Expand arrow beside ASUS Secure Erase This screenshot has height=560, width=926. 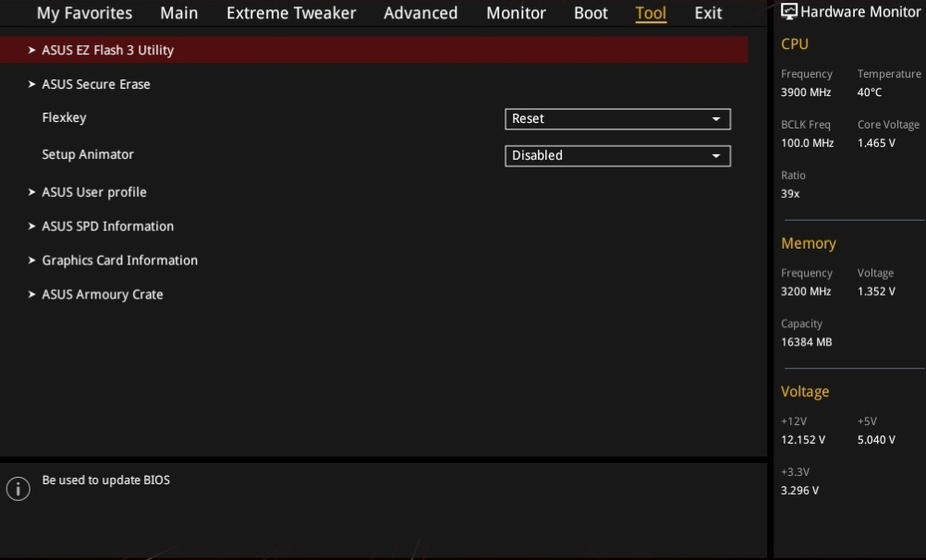[x=32, y=84]
